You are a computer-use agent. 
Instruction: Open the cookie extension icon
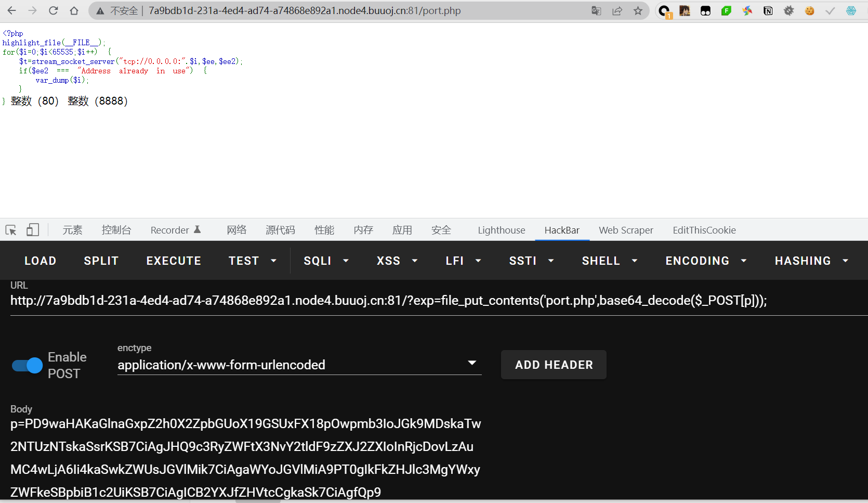[x=810, y=10]
